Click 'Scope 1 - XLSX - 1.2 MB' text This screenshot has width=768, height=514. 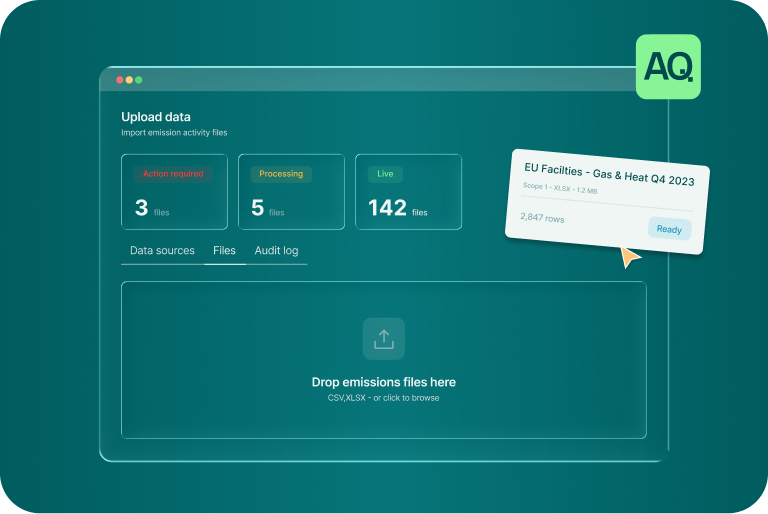pos(560,188)
